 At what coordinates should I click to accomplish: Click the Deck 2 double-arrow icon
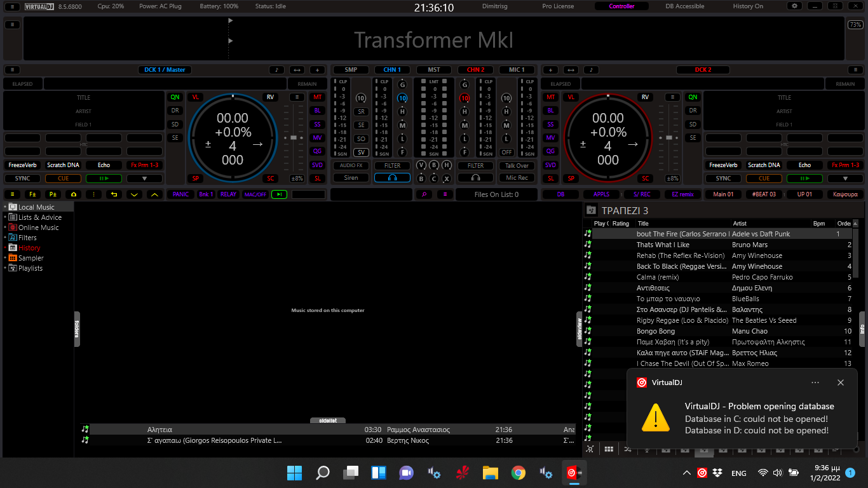pyautogui.click(x=571, y=70)
